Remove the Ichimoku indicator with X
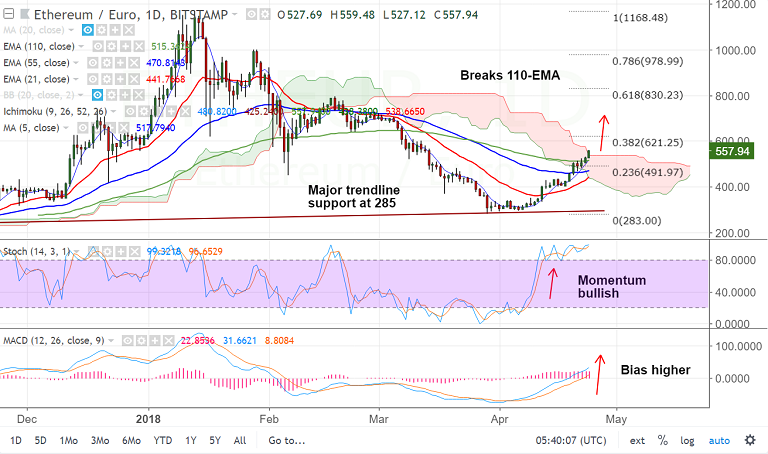The image size is (768, 454). pyautogui.click(x=185, y=111)
